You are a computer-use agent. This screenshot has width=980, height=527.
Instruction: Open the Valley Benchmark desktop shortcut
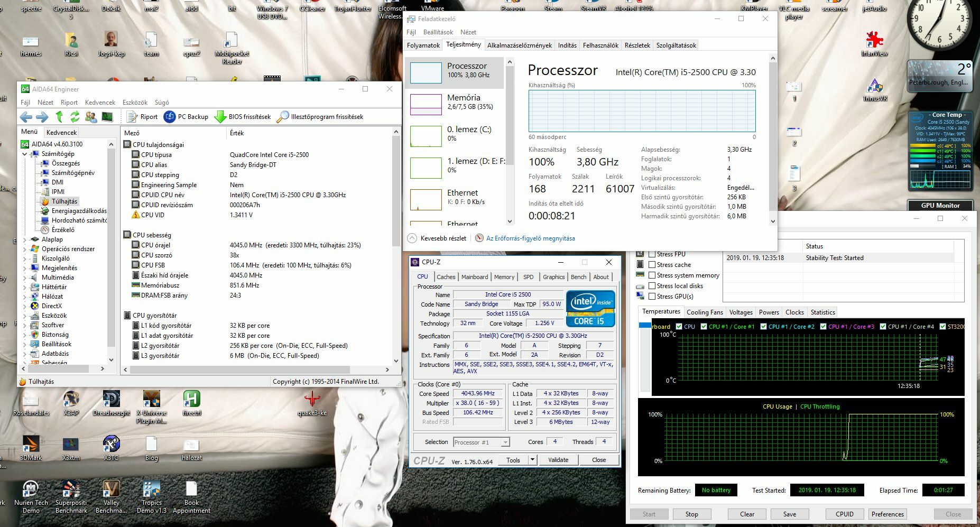(111, 497)
